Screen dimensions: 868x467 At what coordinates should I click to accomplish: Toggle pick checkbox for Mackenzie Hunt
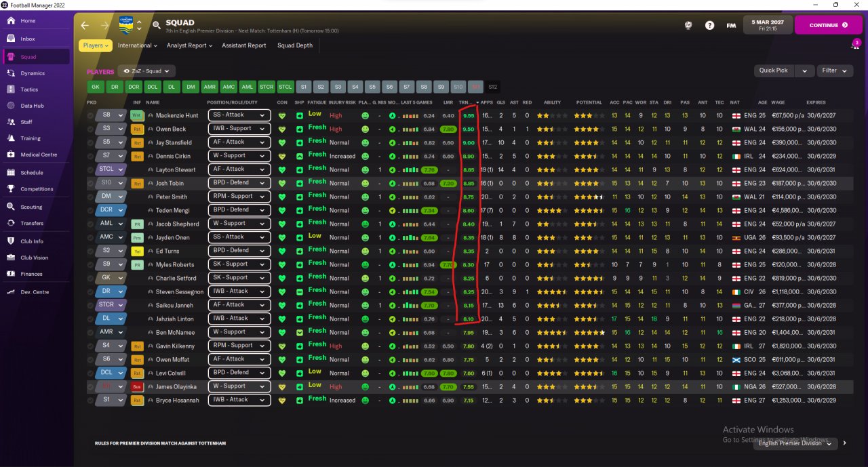pyautogui.click(x=90, y=115)
